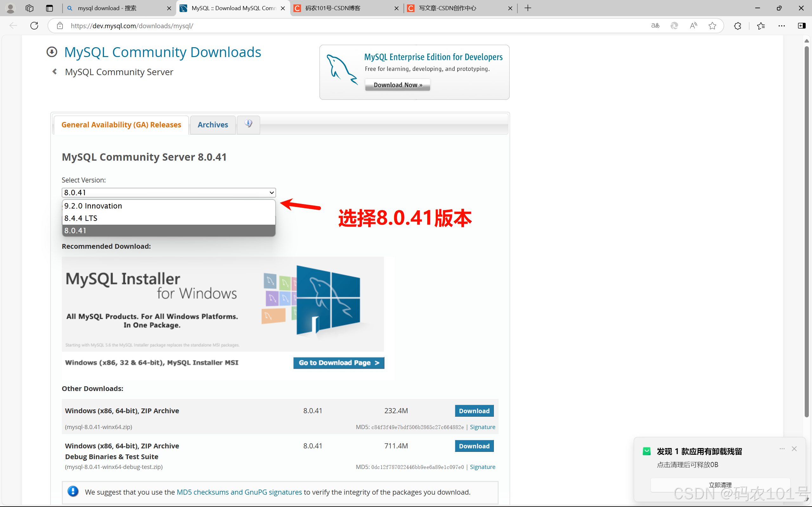Click the information tab icon
The height and width of the screenshot is (507, 812).
tap(248, 124)
